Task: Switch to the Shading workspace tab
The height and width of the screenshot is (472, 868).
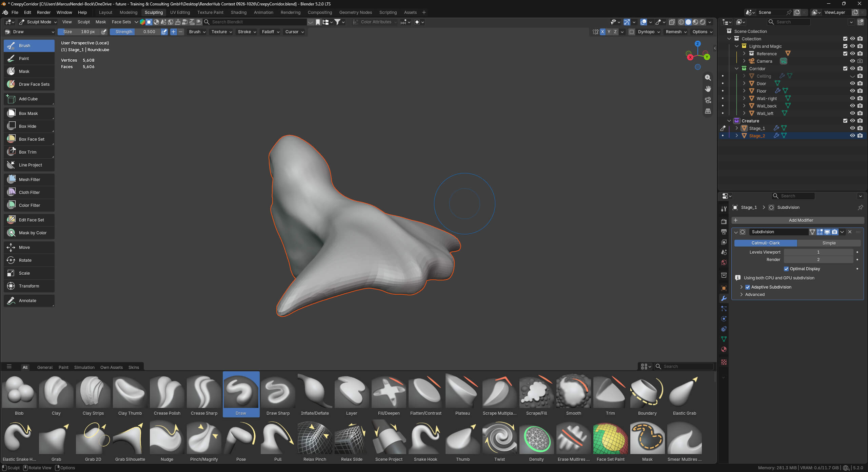Action: (x=239, y=12)
